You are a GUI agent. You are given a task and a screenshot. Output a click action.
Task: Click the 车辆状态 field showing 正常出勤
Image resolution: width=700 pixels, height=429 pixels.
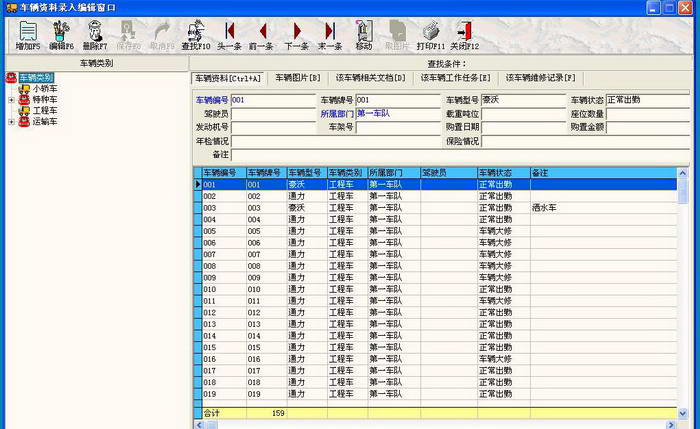[x=647, y=100]
